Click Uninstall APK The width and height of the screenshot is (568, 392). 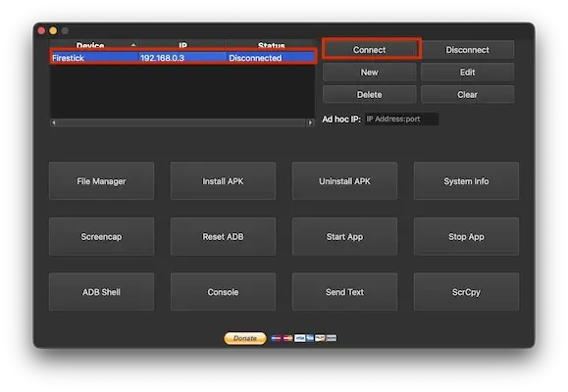point(344,181)
